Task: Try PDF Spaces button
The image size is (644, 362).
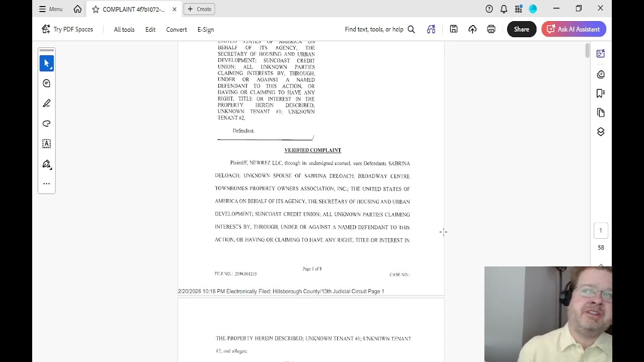Action: pyautogui.click(x=67, y=29)
